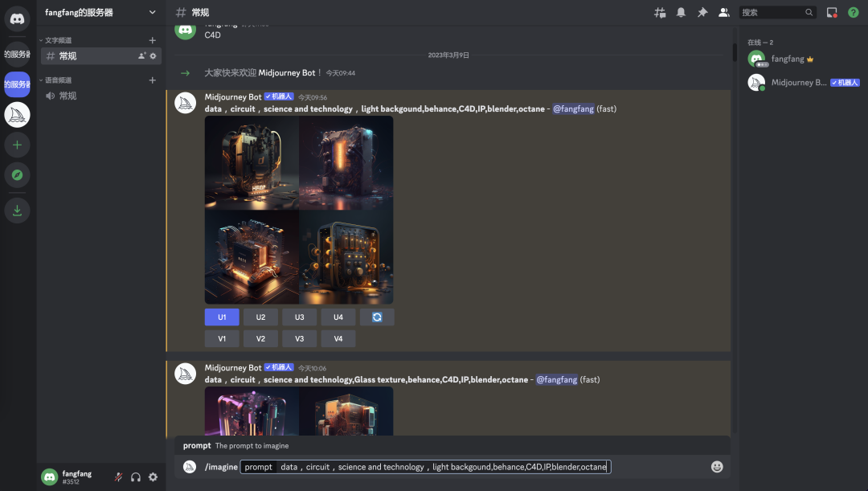Screen dimensions: 868x491
Task: Open user settings gear icon
Action: [x=154, y=477]
